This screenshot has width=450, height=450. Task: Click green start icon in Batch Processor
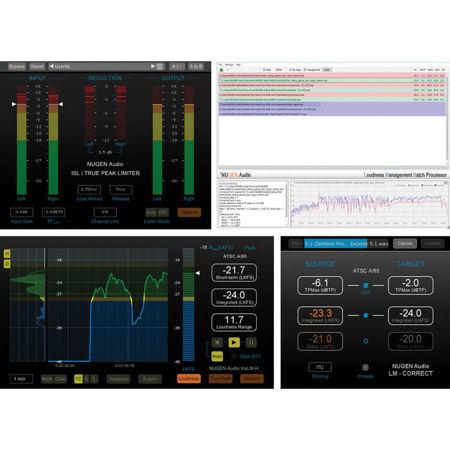tap(221, 70)
